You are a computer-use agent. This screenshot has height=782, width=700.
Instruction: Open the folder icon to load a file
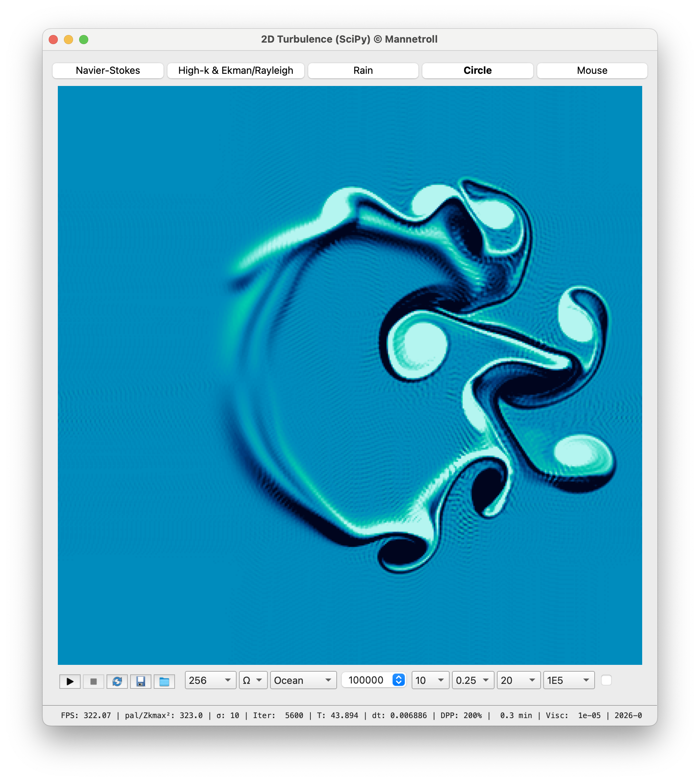164,681
